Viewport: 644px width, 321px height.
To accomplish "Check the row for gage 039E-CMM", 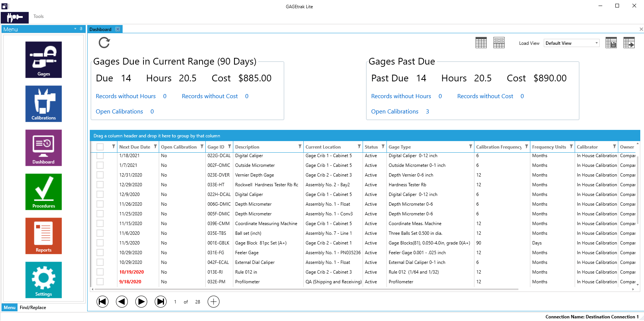I will coord(100,223).
